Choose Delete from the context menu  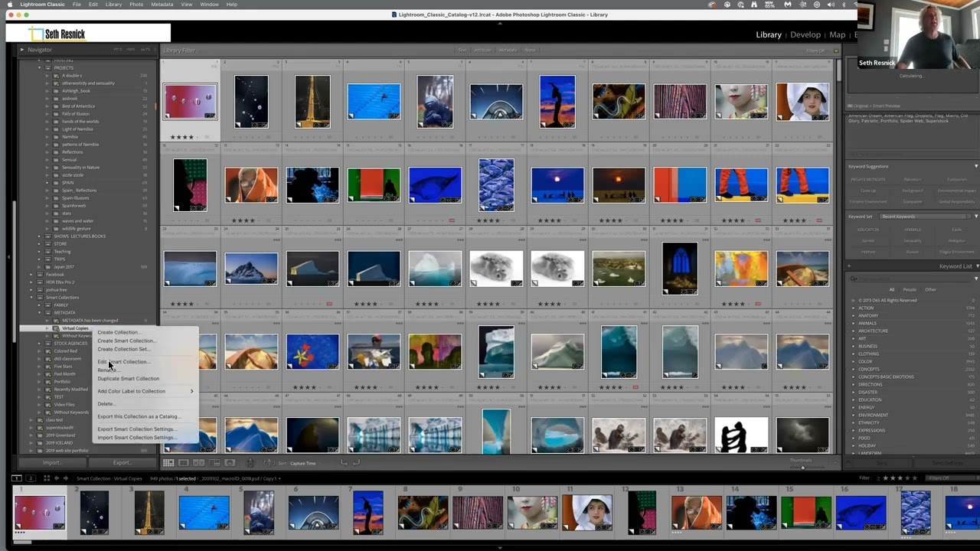(x=106, y=404)
